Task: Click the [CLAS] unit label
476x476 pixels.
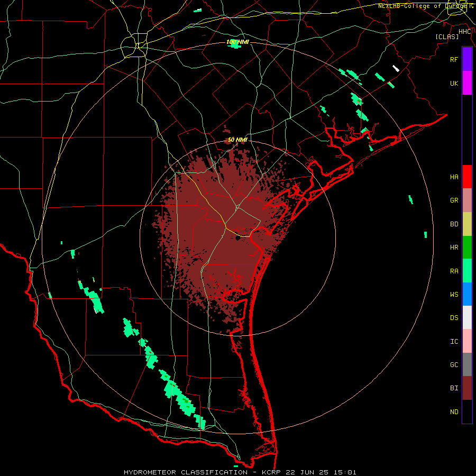Action: pyautogui.click(x=447, y=36)
